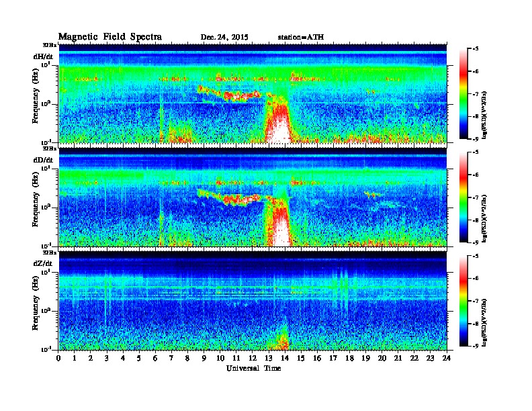Click the "0" hour tick label
The width and height of the screenshot is (532, 411).
pos(58,359)
